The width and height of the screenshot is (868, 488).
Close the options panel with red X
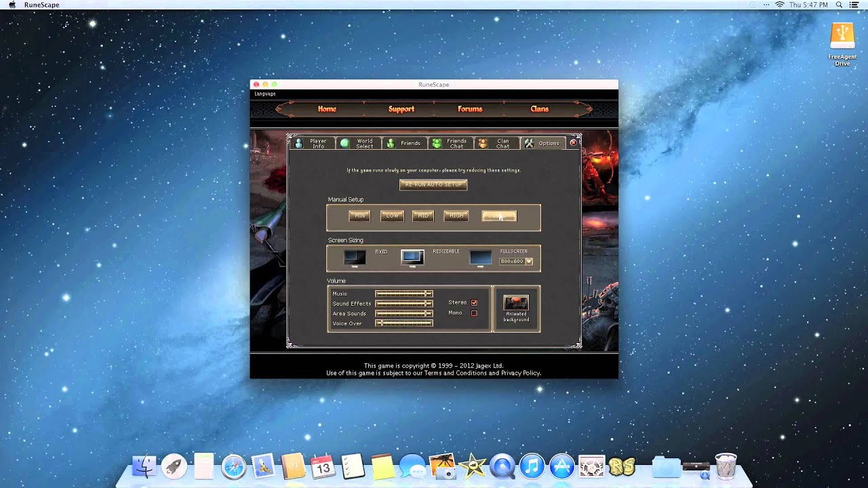click(x=573, y=142)
